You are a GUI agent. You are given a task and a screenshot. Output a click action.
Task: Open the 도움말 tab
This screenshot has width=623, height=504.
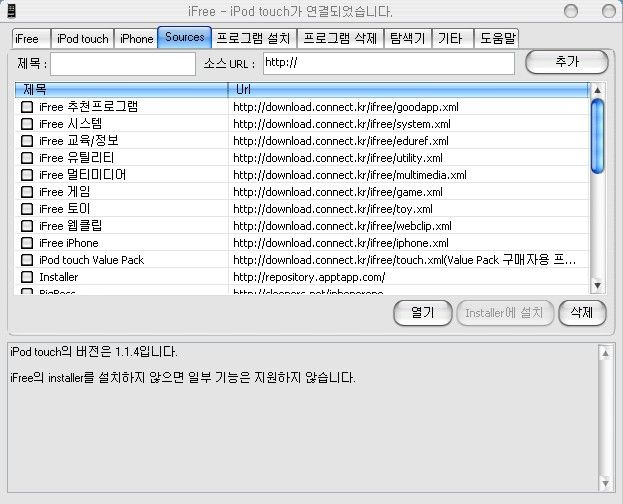497,39
